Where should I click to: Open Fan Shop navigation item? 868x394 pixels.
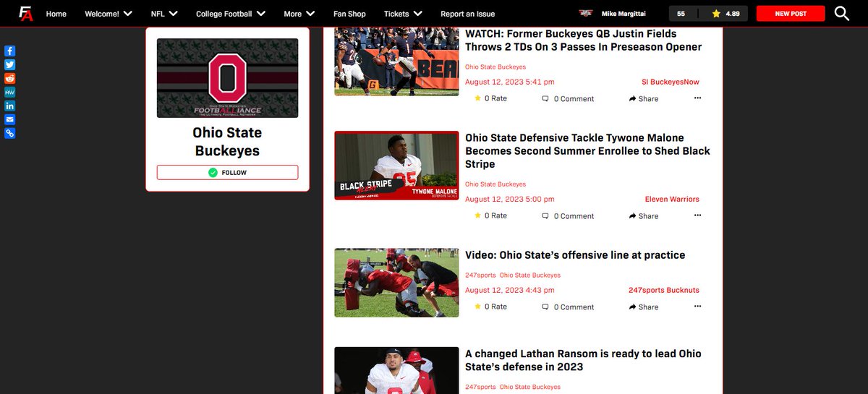click(349, 13)
